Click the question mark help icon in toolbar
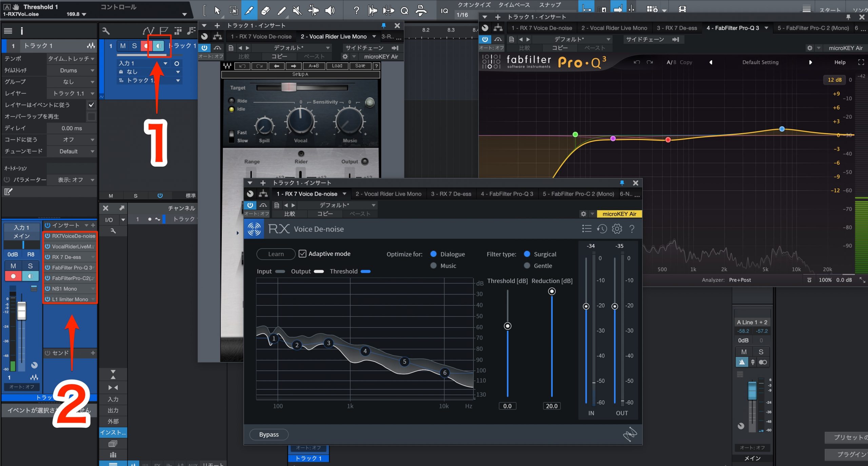 pos(356,11)
